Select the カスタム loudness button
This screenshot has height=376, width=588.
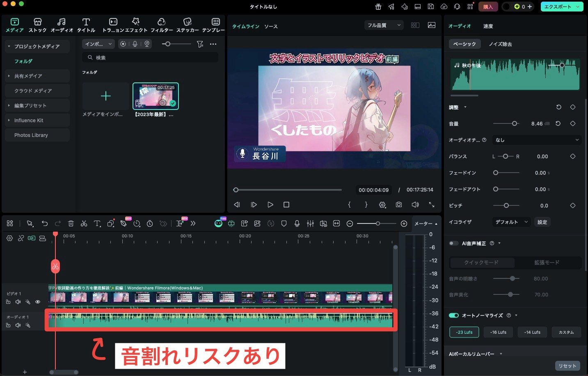coord(566,332)
